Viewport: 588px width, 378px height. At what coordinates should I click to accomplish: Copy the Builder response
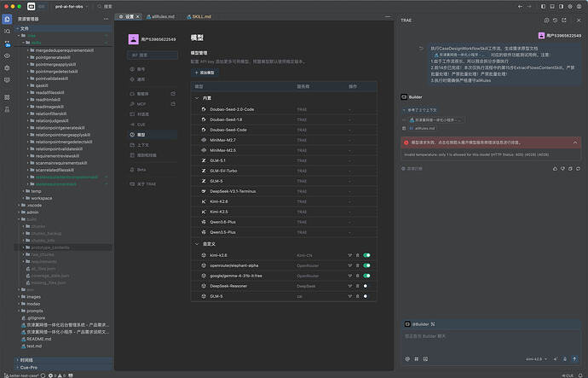tap(570, 169)
